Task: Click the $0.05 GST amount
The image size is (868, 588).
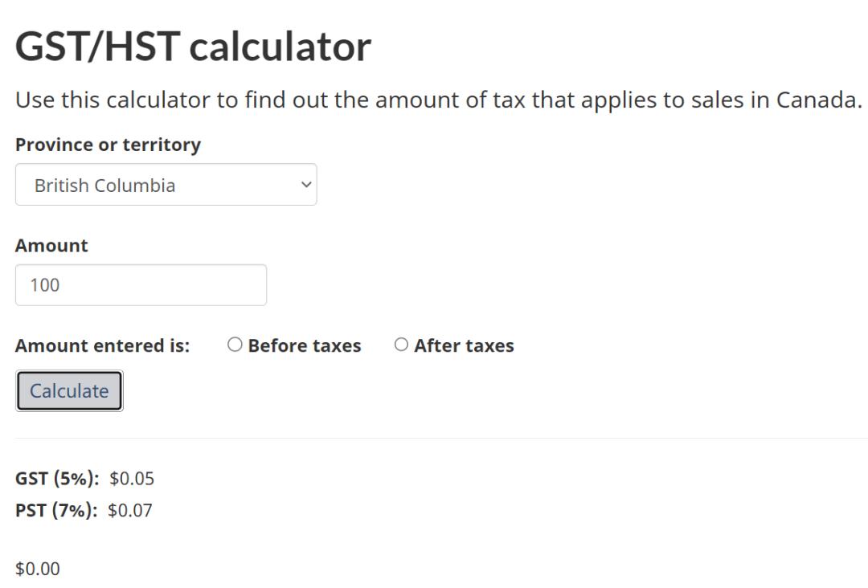Action: pyautogui.click(x=132, y=480)
